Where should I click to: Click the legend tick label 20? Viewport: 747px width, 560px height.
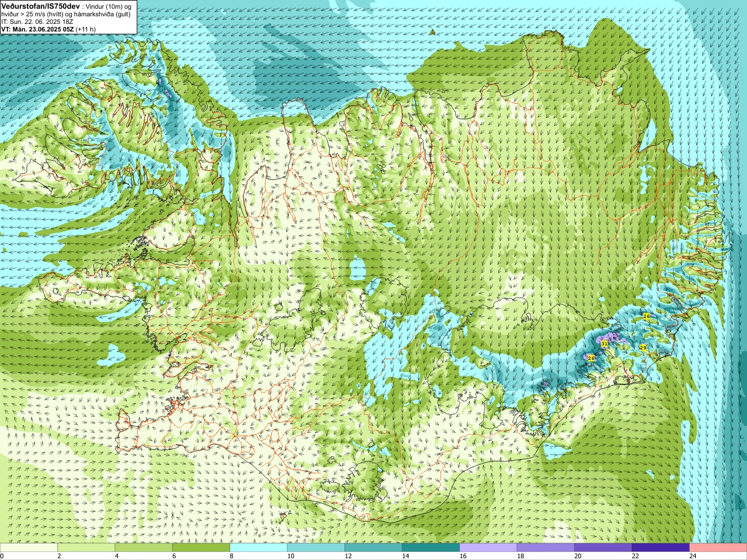[x=577, y=556]
